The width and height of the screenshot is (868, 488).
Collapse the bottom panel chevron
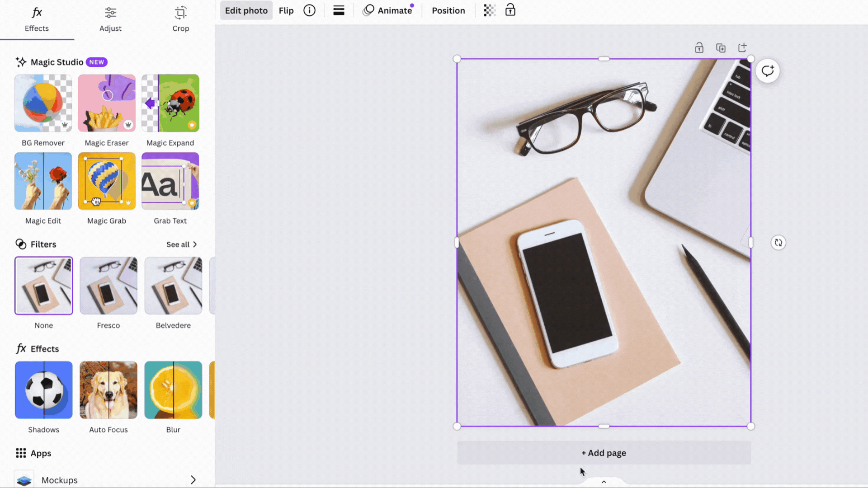(x=604, y=482)
